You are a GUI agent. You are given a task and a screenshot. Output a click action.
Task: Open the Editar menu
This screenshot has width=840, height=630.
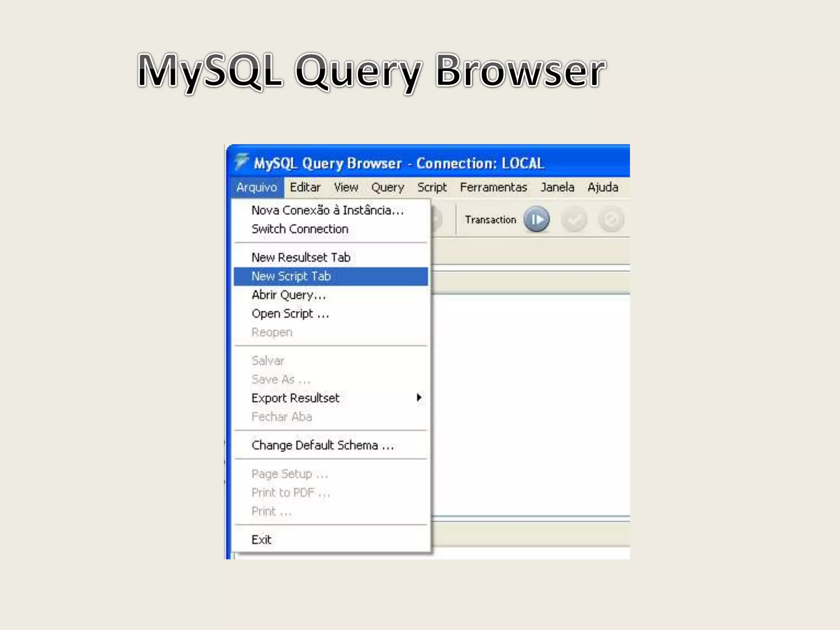coord(305,187)
